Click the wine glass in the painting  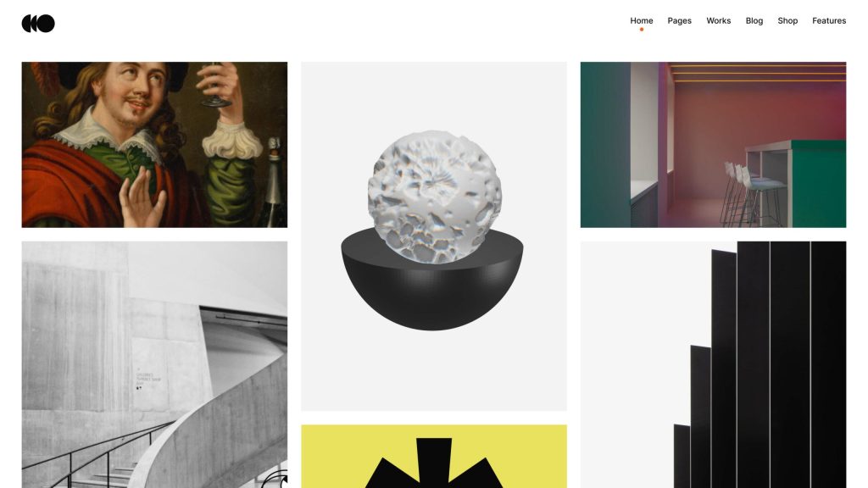[215, 86]
